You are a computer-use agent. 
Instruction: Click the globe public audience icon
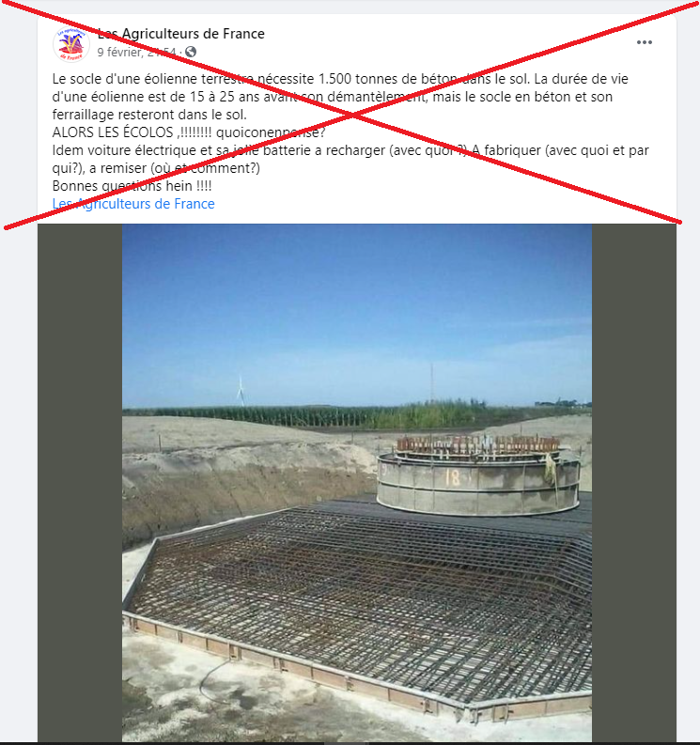click(x=191, y=52)
